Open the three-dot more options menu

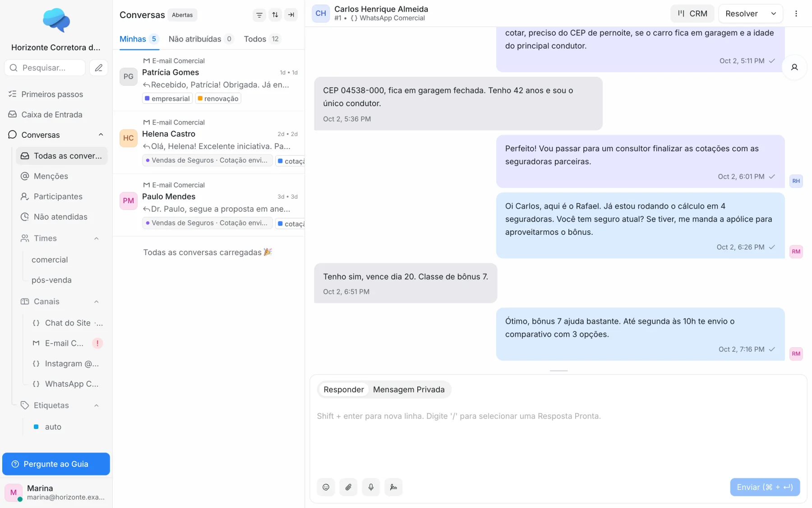[x=796, y=14]
